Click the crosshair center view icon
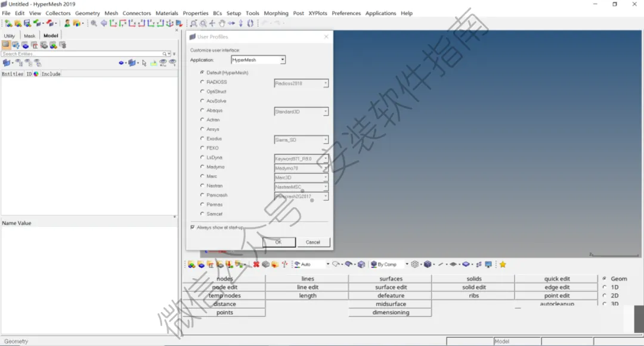The width and height of the screenshot is (644, 346). tap(212, 23)
